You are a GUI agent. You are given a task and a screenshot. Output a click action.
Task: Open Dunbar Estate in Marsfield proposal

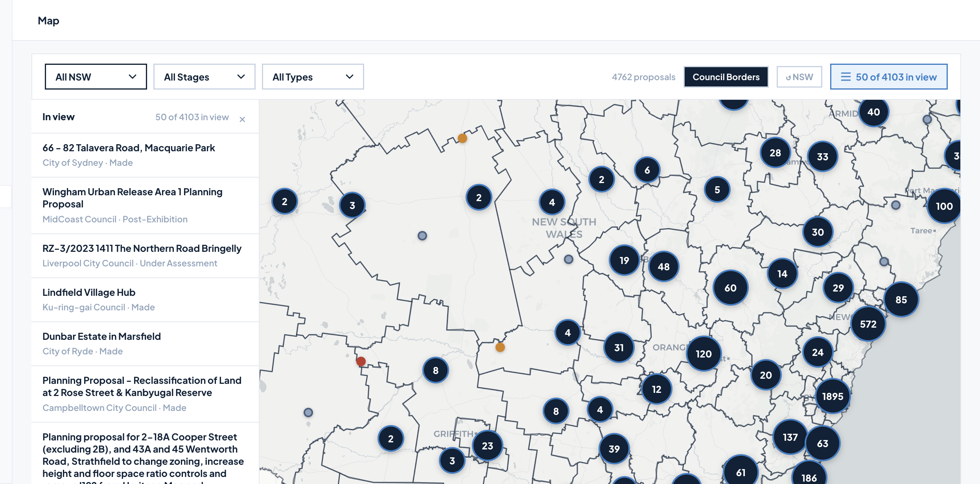145,343
